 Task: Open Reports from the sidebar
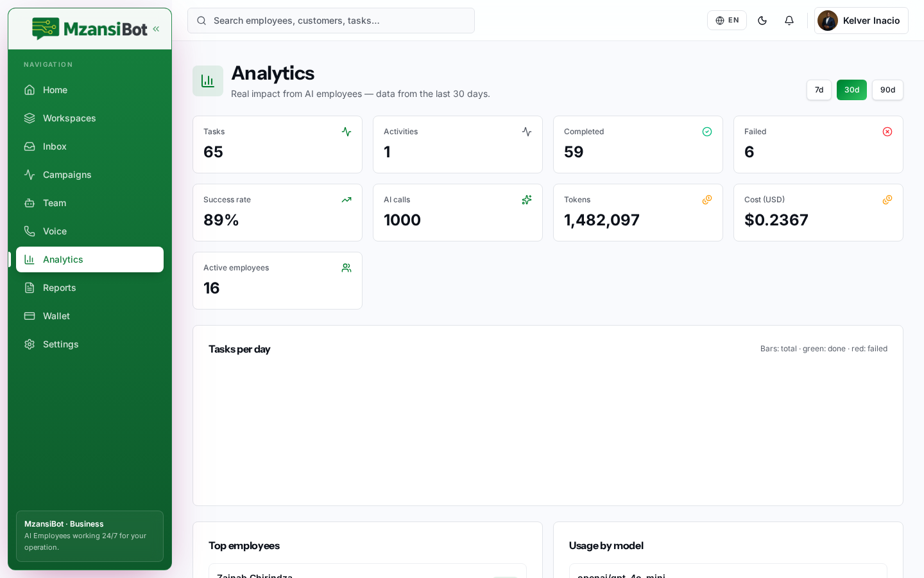click(x=90, y=288)
